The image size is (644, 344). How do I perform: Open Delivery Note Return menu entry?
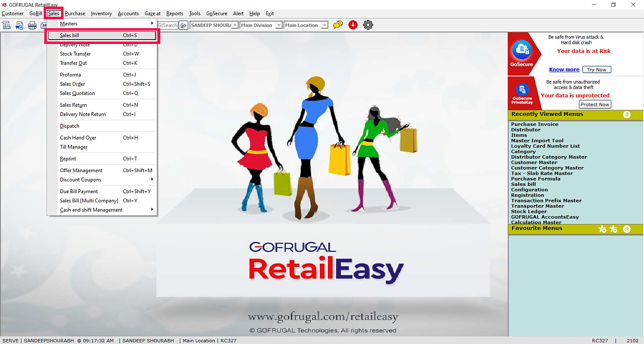[102, 114]
